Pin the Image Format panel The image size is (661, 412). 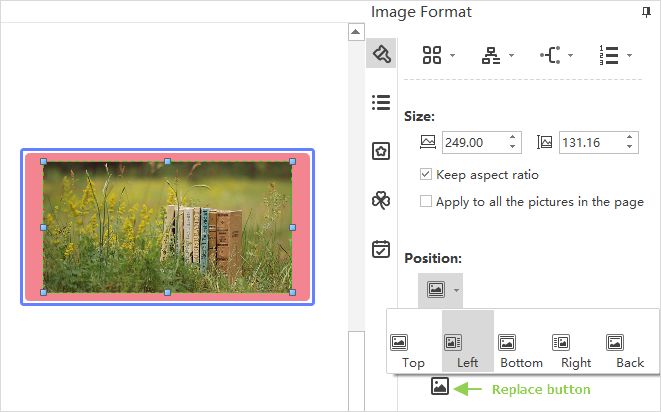coord(646,12)
